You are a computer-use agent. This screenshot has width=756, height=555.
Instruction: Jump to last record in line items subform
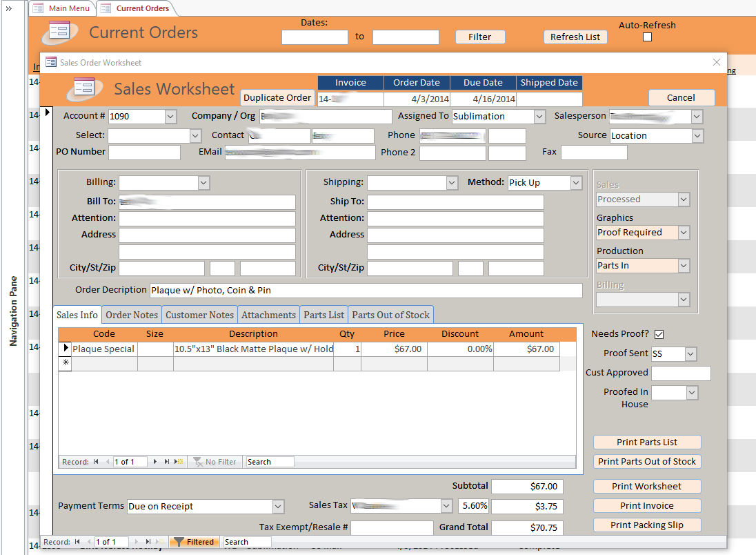pos(167,462)
